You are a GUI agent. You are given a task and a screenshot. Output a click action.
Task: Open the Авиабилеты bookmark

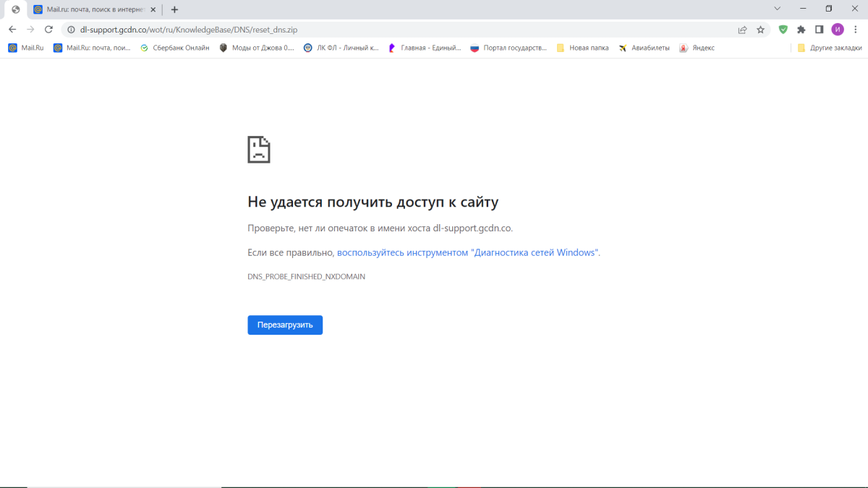point(644,48)
